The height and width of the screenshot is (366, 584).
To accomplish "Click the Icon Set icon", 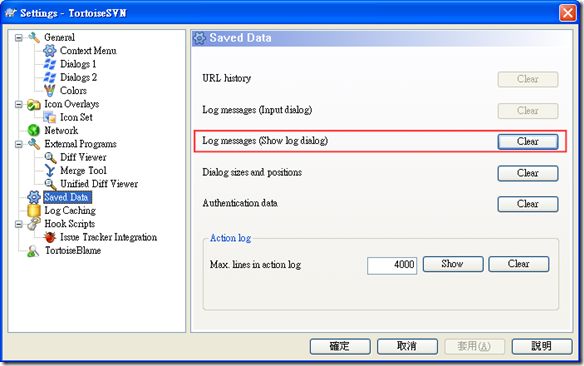I will click(50, 117).
